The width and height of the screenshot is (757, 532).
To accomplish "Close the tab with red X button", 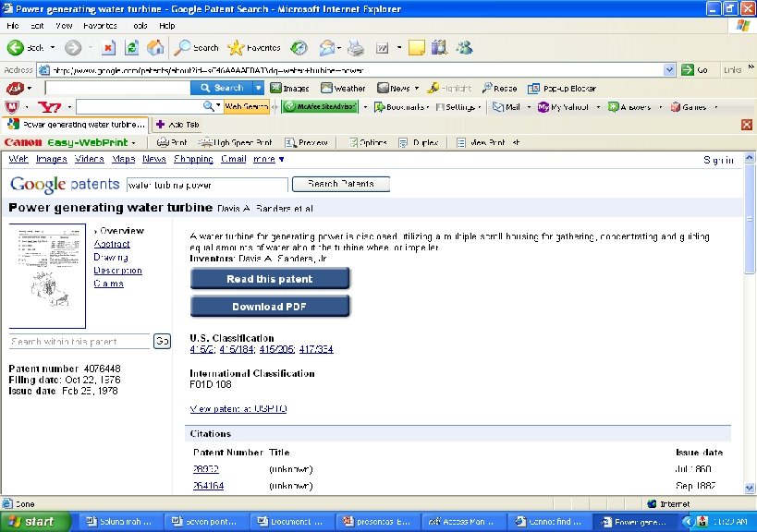I will [747, 125].
